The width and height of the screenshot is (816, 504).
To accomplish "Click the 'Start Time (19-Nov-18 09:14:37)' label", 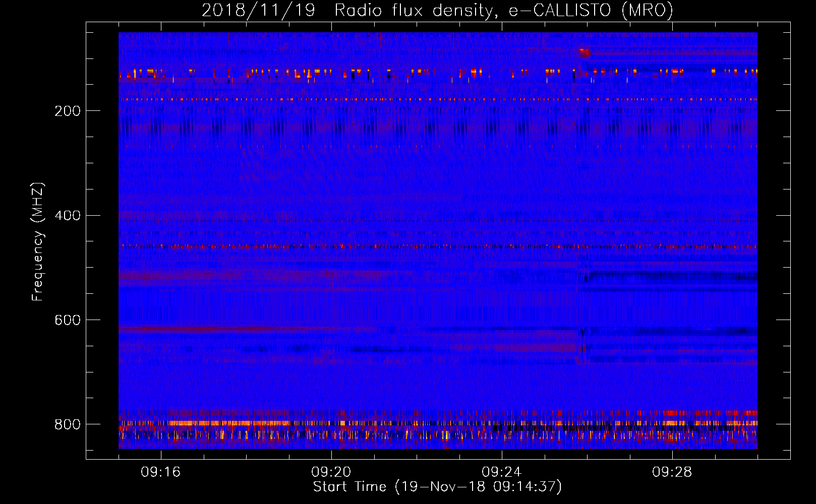I will pos(437,487).
